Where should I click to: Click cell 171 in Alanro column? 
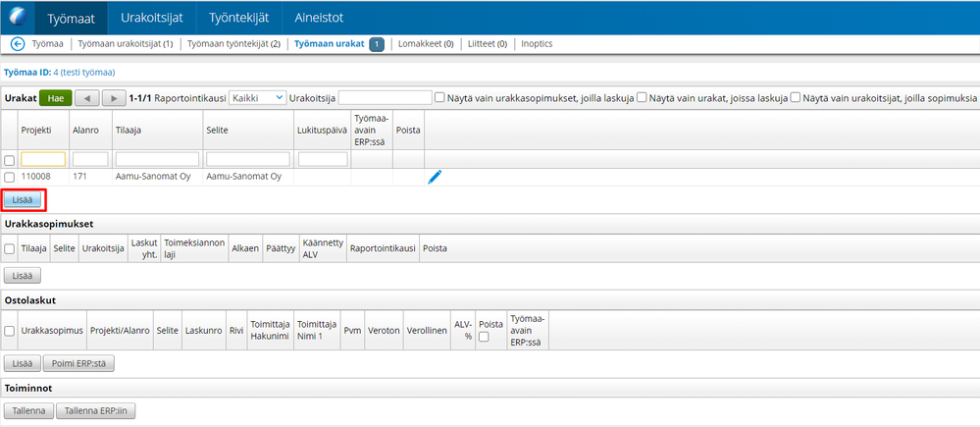pyautogui.click(x=80, y=177)
